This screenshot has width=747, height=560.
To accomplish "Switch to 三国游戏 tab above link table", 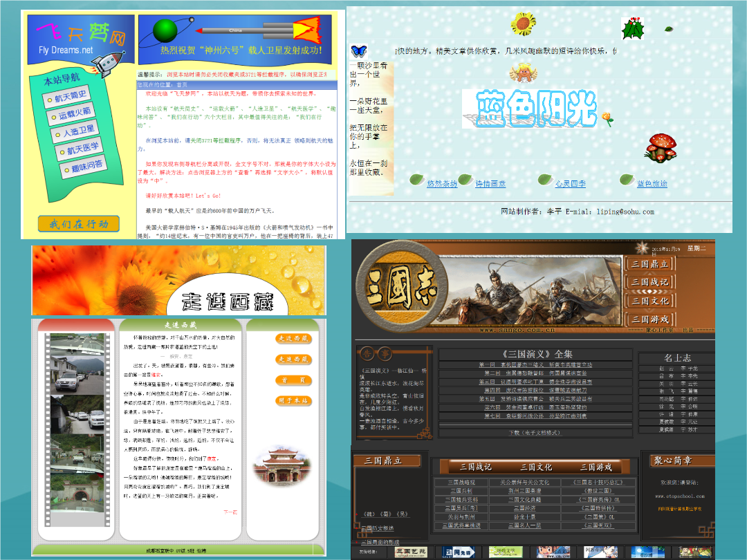I will [x=596, y=467].
